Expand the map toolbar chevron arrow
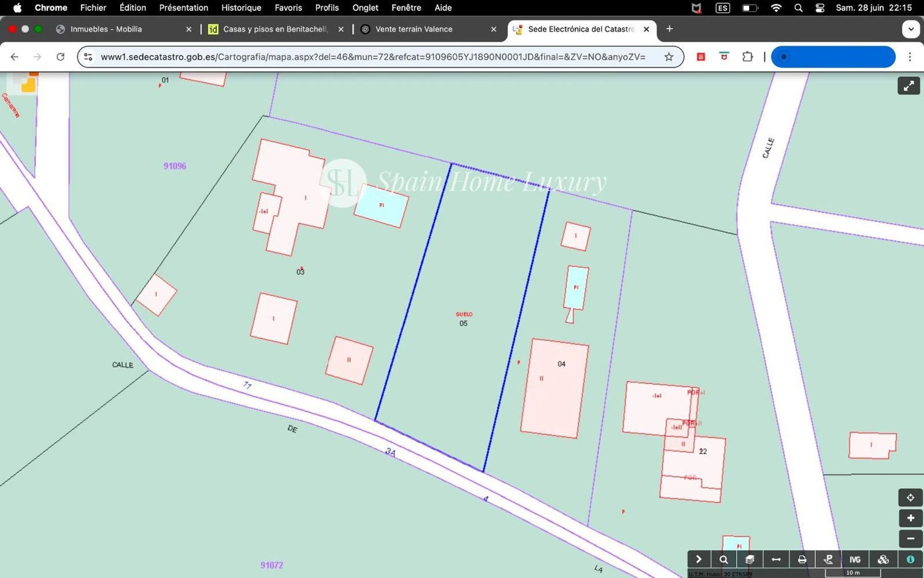The height and width of the screenshot is (578, 924). (698, 559)
